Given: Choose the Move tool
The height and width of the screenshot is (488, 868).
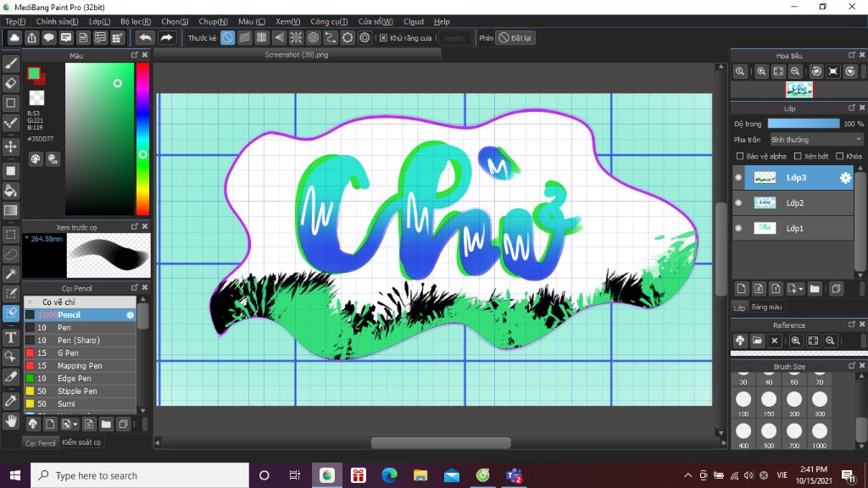Looking at the screenshot, I should click(10, 147).
